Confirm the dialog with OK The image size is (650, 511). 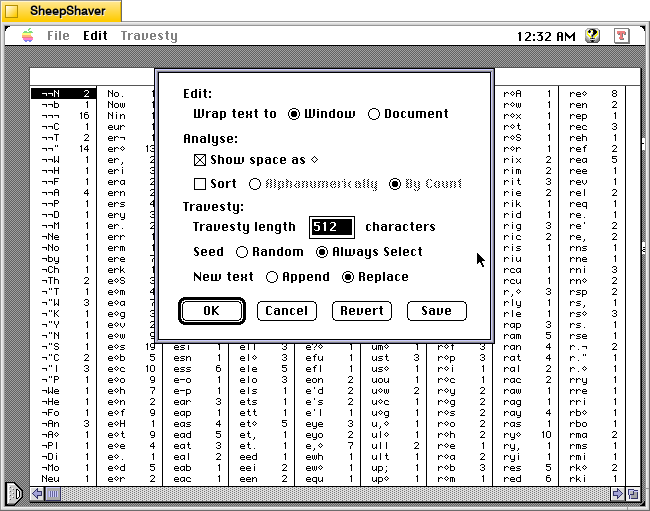coord(212,311)
